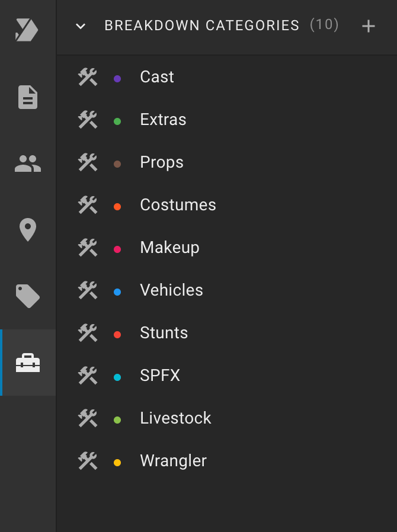Screen dimensions: 397x532
Task: Select the Extras category
Action: point(227,120)
